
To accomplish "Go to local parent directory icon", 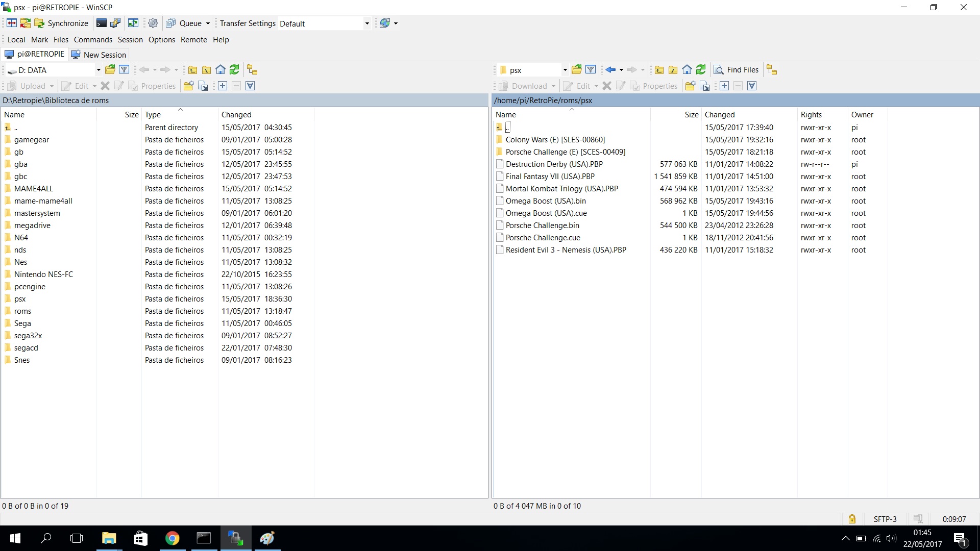I will 193,70.
